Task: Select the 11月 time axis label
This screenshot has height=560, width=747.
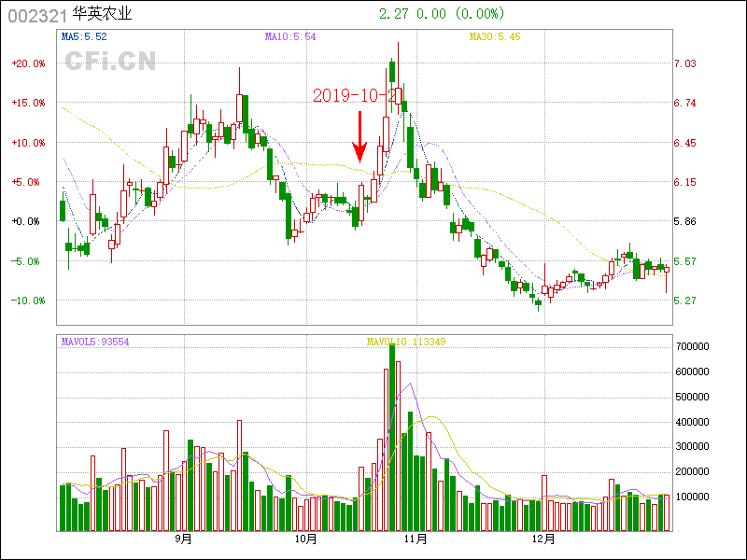Action: tap(416, 539)
